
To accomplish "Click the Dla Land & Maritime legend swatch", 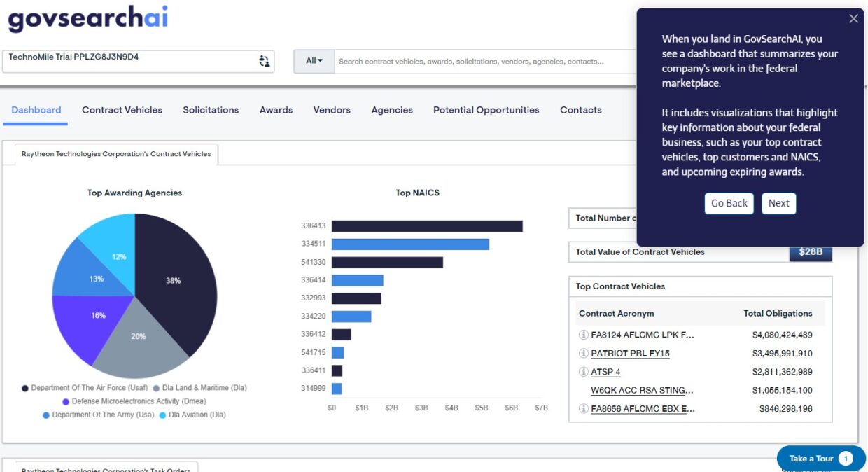I will [156, 388].
